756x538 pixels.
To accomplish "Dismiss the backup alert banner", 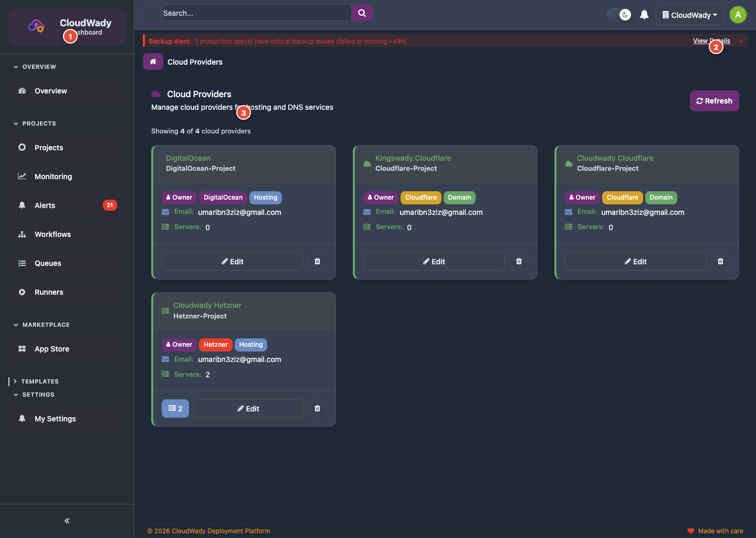I will [x=741, y=42].
